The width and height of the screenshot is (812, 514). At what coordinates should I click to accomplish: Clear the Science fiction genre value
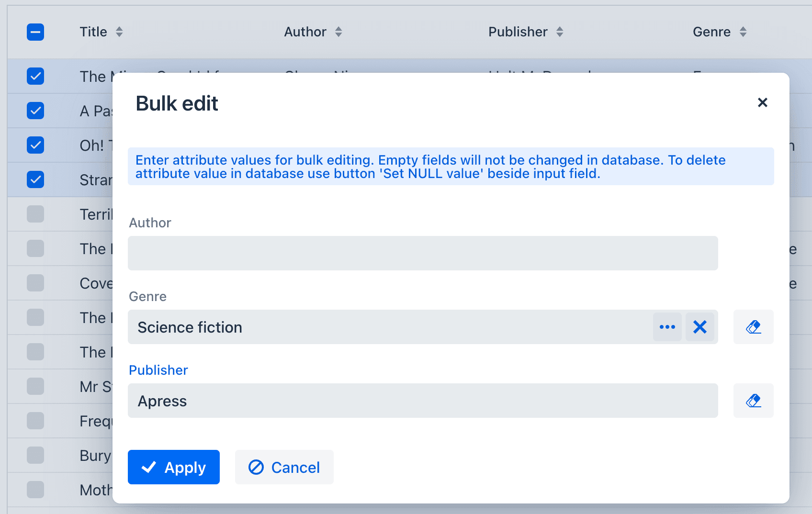coord(699,327)
